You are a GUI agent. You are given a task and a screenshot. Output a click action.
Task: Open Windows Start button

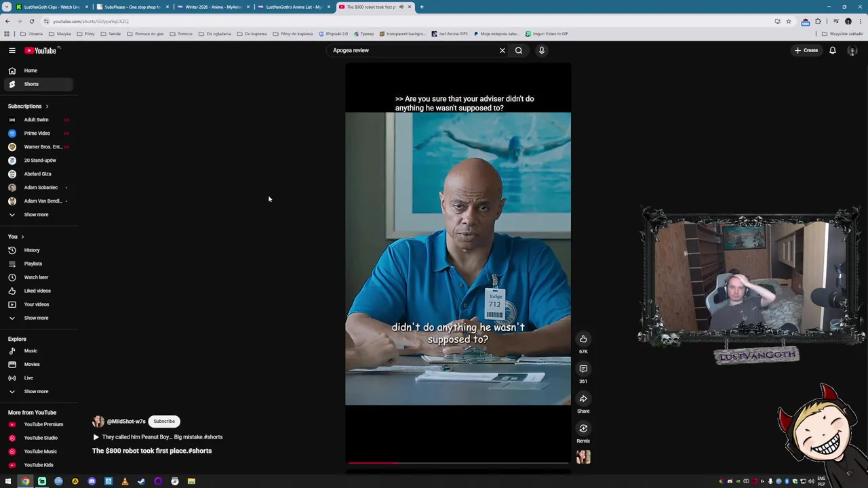click(8, 481)
